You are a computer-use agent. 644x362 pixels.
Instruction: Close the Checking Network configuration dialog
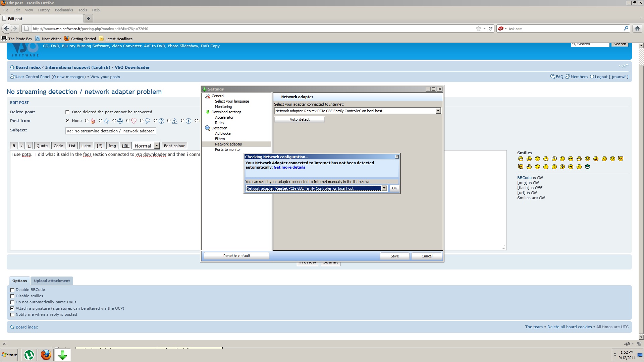(397, 157)
